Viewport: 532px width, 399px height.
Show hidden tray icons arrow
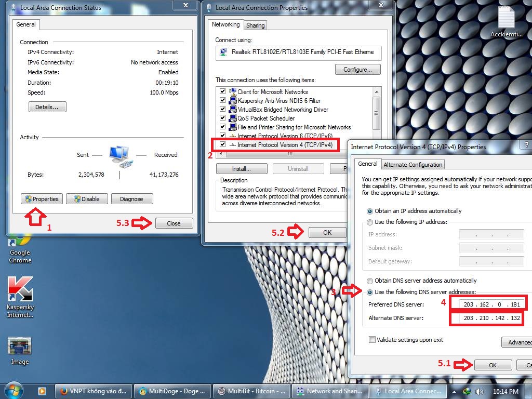tap(454, 392)
